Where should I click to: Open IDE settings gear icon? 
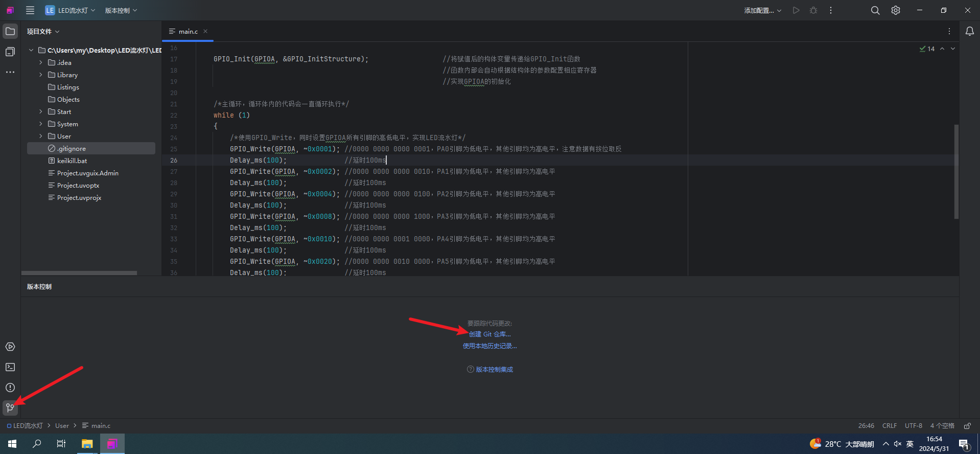pos(896,10)
